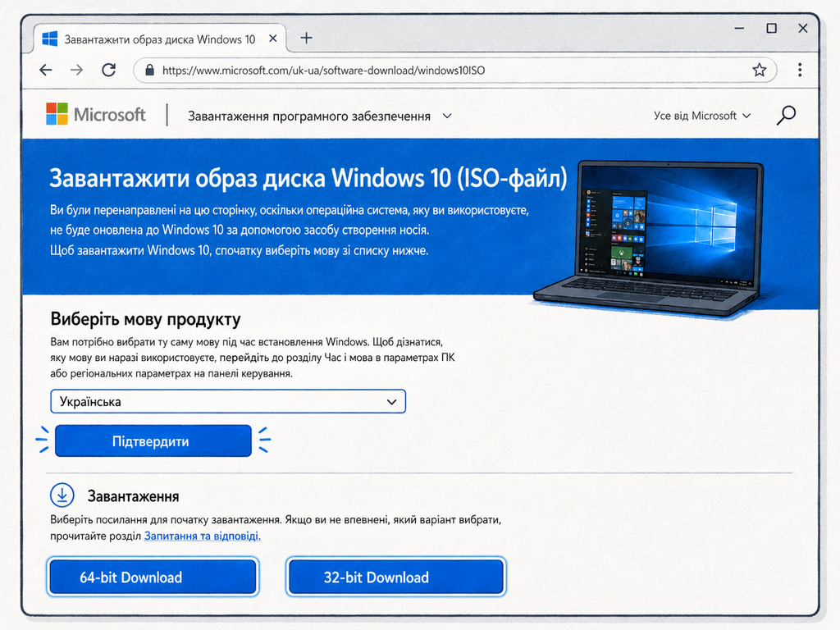This screenshot has height=630, width=840.
Task: Click the 64-bit Download button
Action: [153, 577]
